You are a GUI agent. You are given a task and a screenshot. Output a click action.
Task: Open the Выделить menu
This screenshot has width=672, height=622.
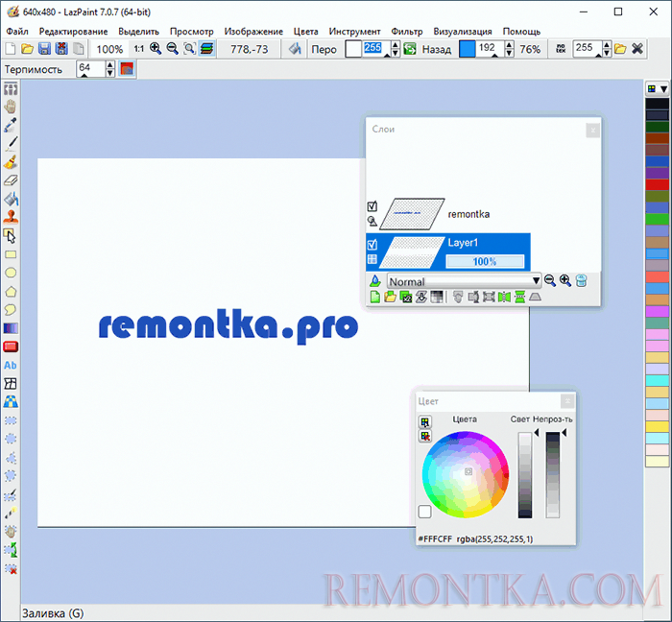pyautogui.click(x=138, y=32)
